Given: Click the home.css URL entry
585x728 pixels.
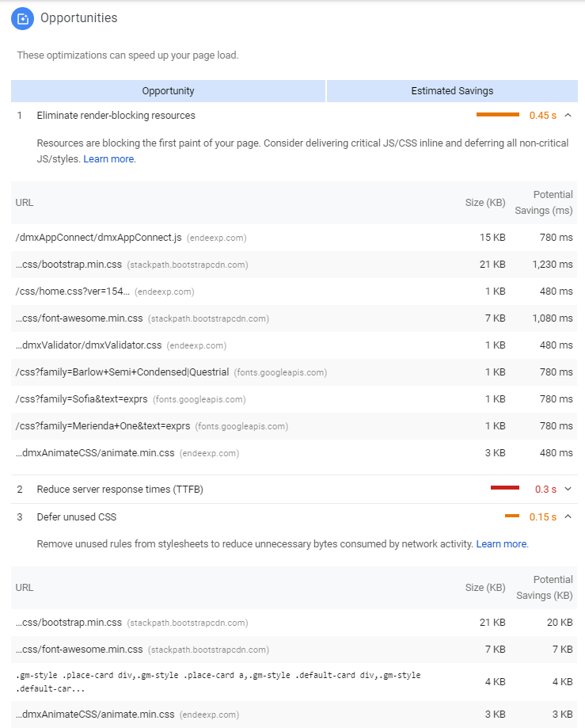Looking at the screenshot, I should pos(73,292).
